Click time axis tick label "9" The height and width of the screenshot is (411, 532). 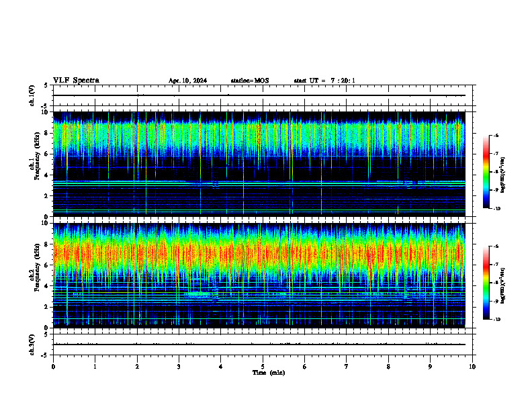coord(430,367)
